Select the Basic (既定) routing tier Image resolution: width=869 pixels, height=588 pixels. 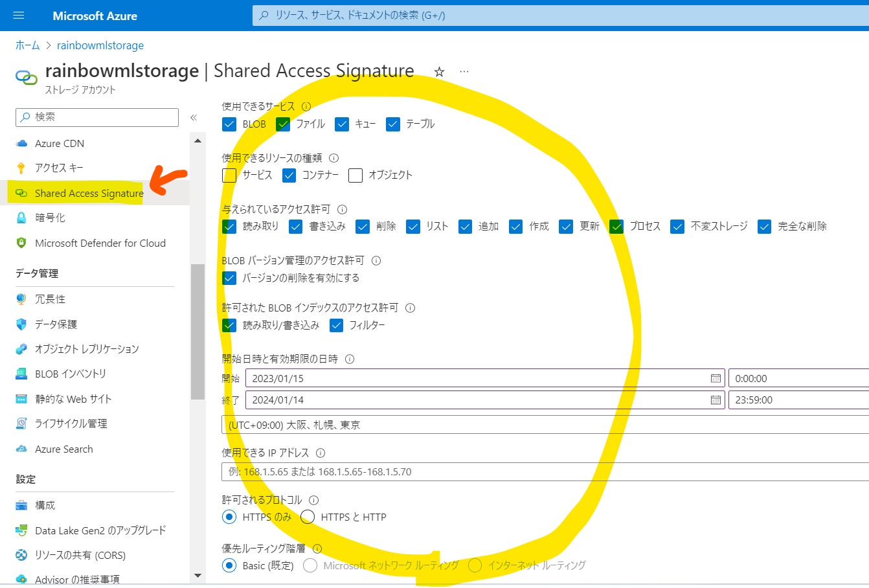(x=229, y=565)
